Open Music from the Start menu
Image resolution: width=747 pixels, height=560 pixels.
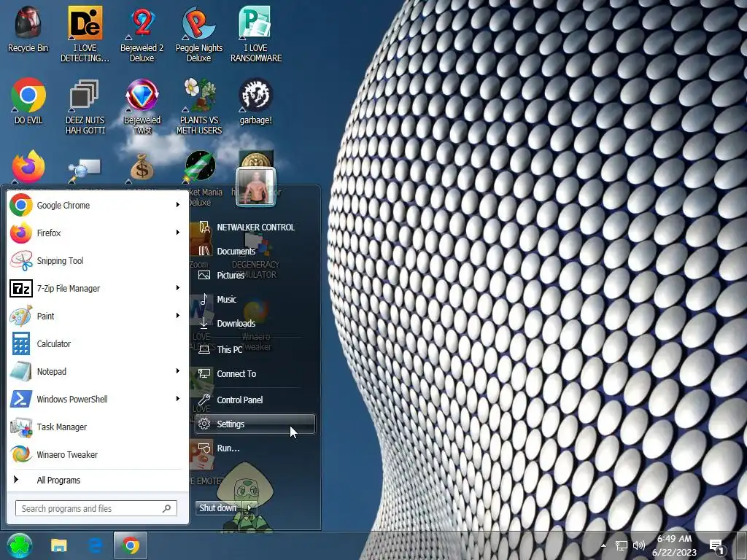click(255, 299)
